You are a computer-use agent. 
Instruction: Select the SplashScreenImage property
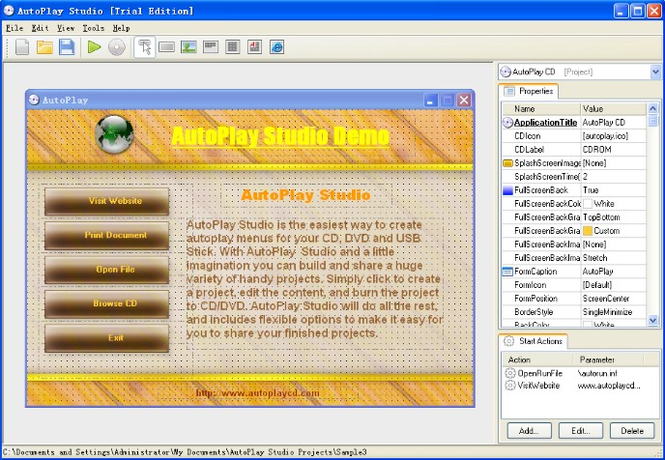(547, 163)
